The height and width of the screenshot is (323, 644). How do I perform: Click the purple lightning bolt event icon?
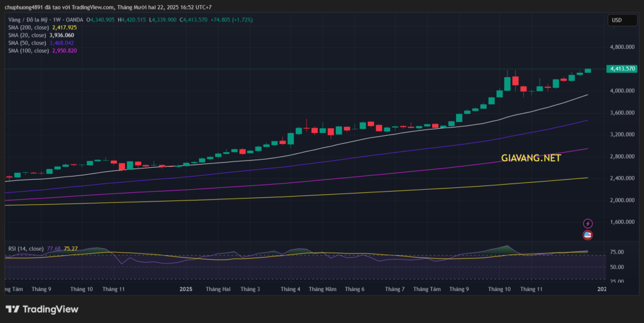coord(587,223)
